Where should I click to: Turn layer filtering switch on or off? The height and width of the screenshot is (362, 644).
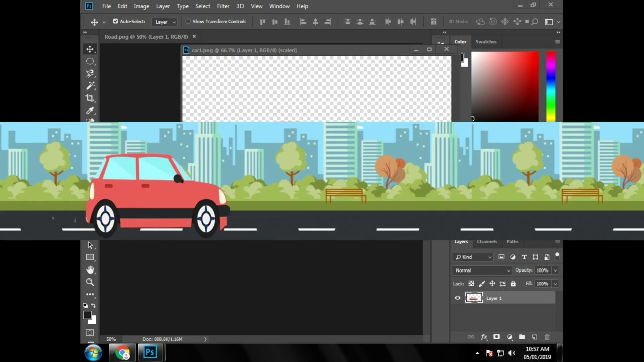point(557,256)
